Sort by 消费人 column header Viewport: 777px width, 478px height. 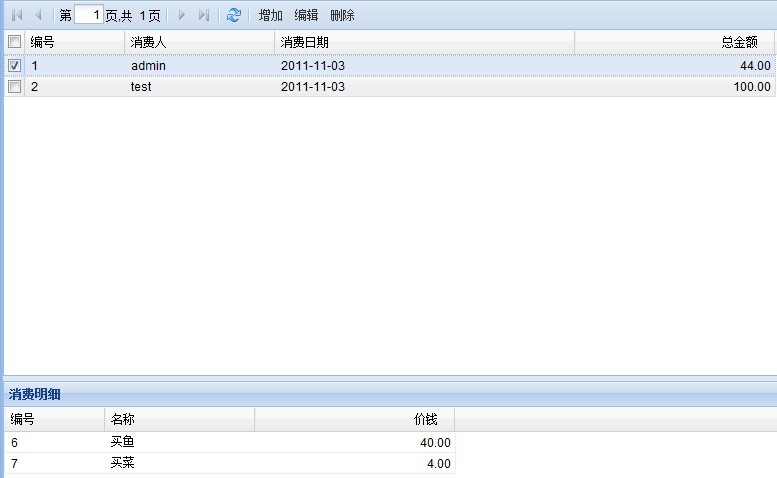[199, 42]
